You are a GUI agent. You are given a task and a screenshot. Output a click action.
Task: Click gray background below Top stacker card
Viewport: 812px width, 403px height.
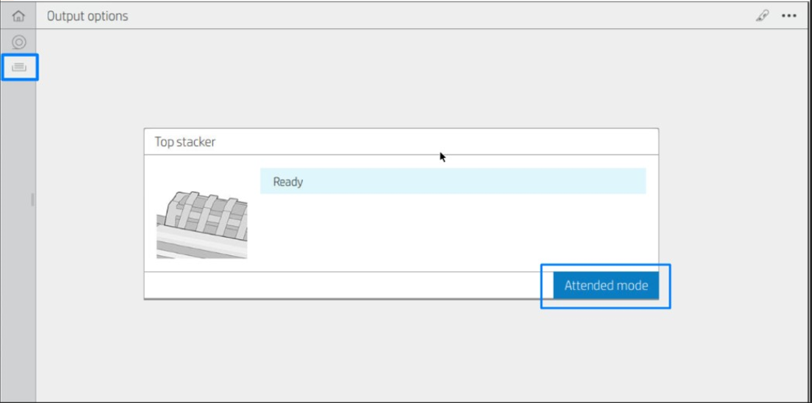point(400,350)
